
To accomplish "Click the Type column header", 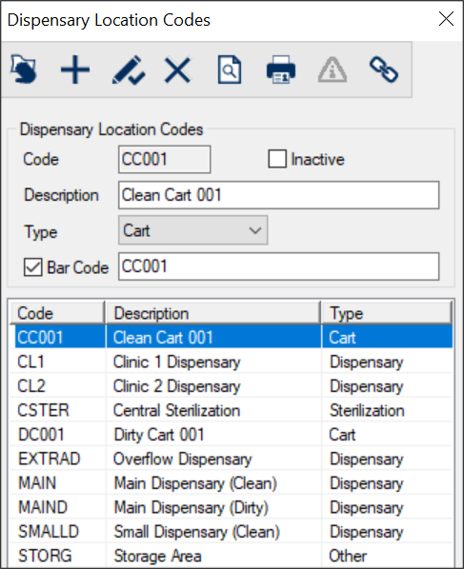I will coord(387,313).
